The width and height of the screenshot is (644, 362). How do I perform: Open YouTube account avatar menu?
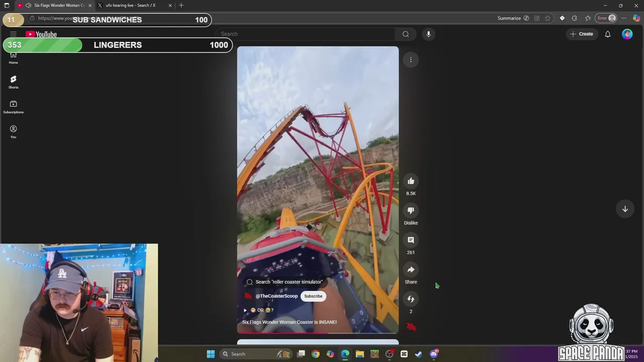[627, 34]
